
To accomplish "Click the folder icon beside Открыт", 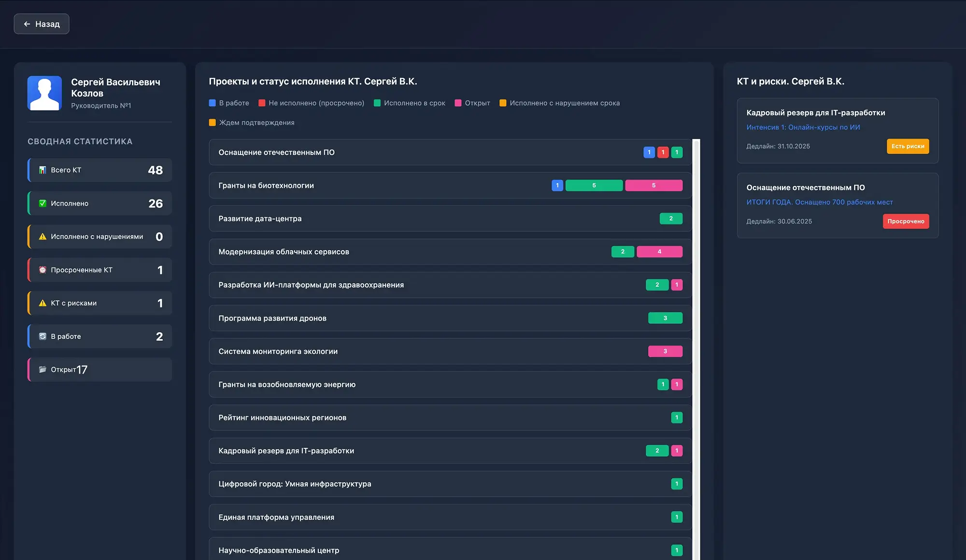I will pos(43,369).
